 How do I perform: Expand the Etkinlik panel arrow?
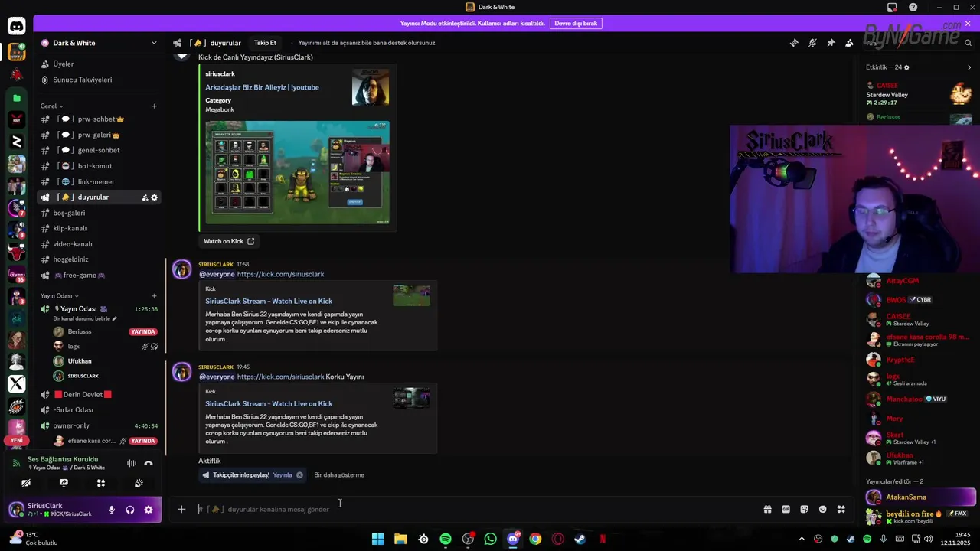(x=969, y=67)
